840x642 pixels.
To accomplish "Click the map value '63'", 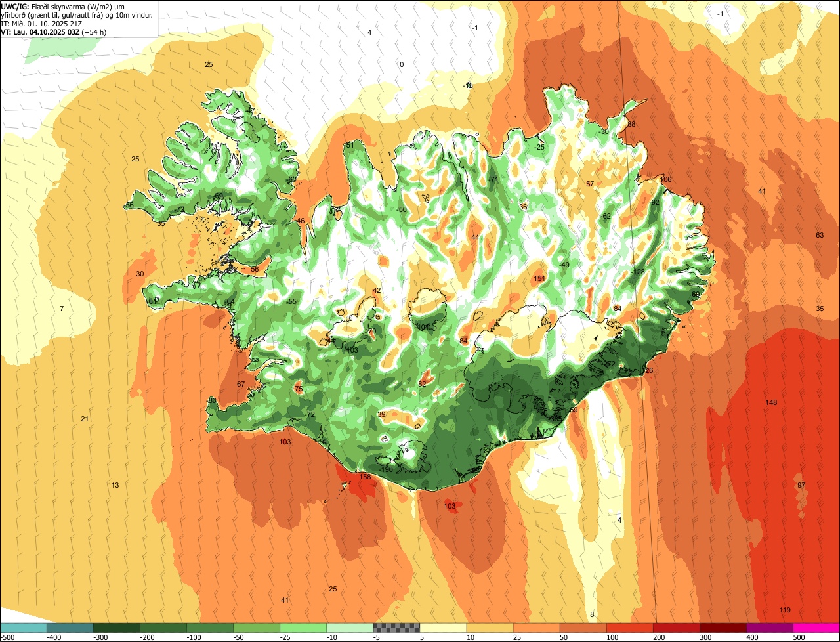I will [x=820, y=235].
